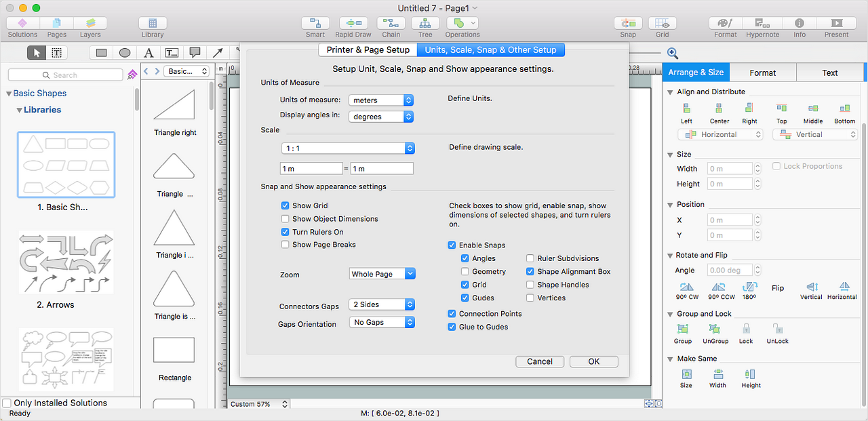Confirm settings with OK button
The image size is (868, 421).
594,361
